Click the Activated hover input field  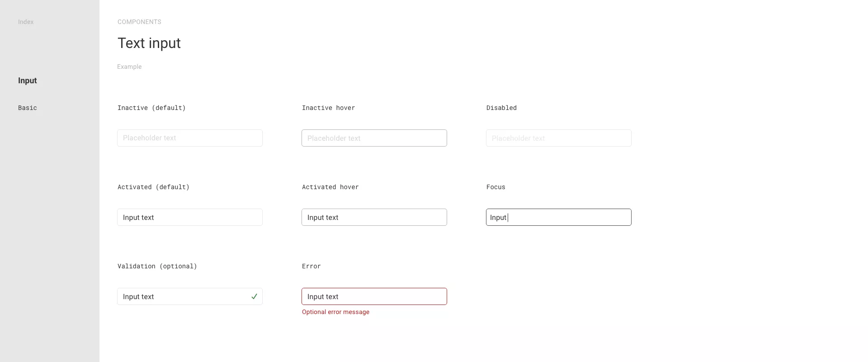click(x=374, y=217)
